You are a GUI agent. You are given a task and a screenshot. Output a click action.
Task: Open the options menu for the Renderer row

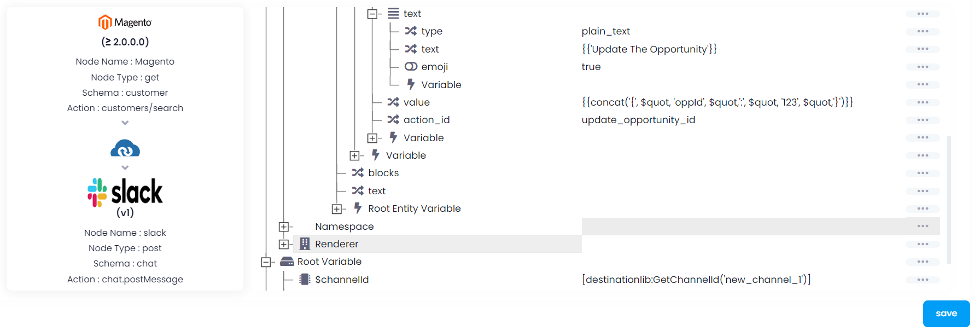pos(923,244)
